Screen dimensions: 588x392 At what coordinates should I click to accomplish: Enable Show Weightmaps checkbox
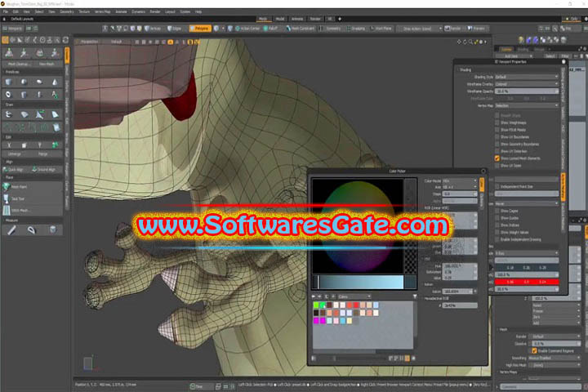[x=497, y=122]
